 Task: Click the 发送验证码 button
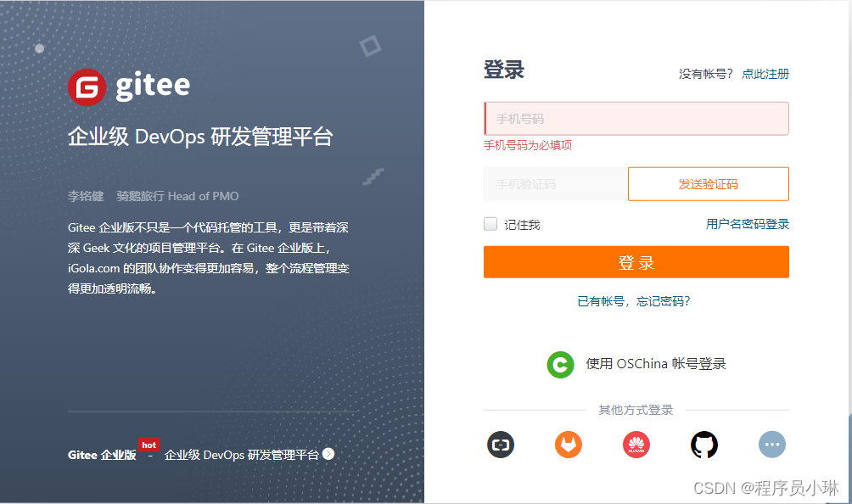pyautogui.click(x=709, y=184)
